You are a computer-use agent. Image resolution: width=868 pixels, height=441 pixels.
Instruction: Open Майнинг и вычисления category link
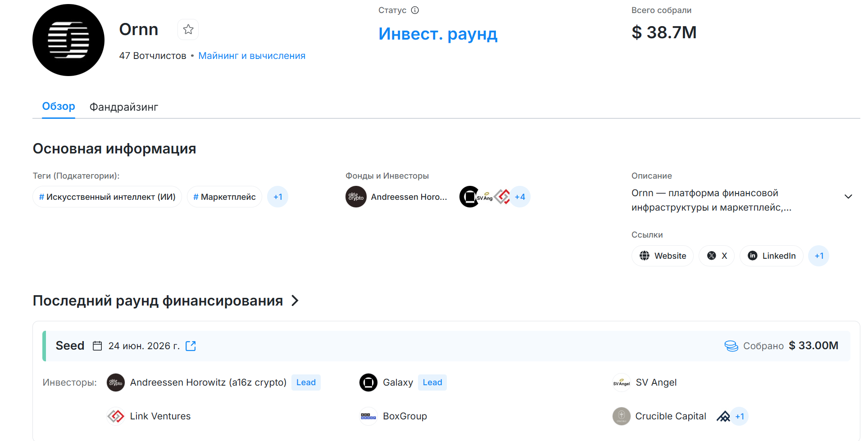point(252,56)
